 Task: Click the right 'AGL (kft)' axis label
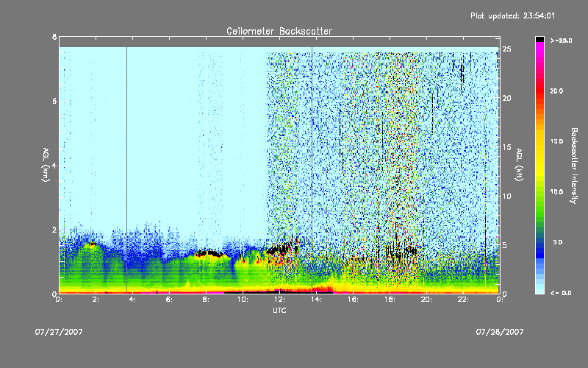pos(519,165)
